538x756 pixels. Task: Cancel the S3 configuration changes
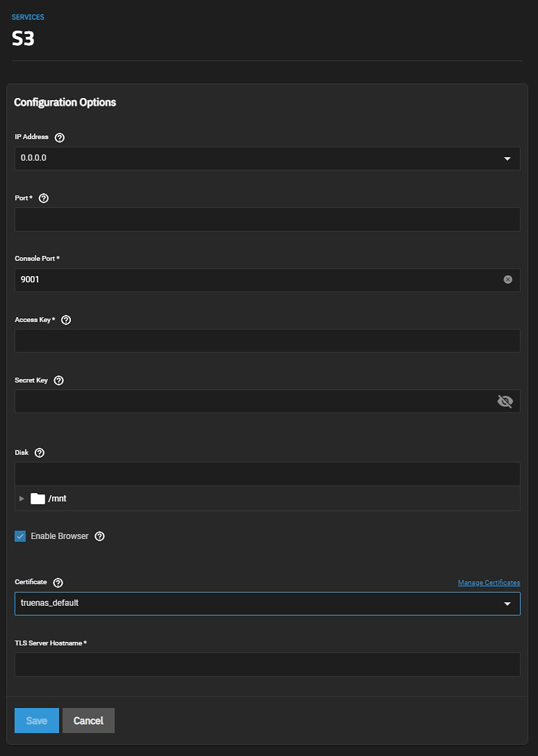[88, 721]
